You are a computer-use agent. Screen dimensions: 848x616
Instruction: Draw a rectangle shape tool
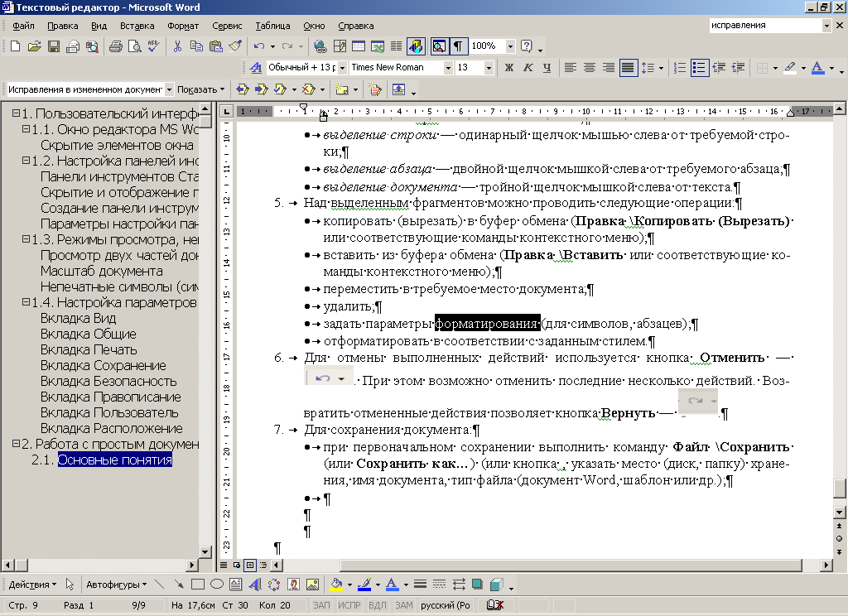(197, 585)
